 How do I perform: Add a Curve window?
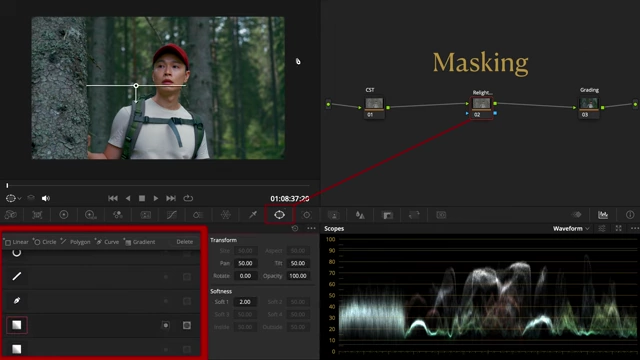[107, 242]
